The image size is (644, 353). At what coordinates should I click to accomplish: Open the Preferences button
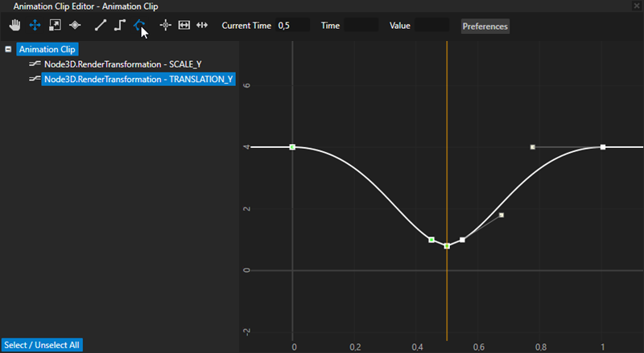point(485,26)
